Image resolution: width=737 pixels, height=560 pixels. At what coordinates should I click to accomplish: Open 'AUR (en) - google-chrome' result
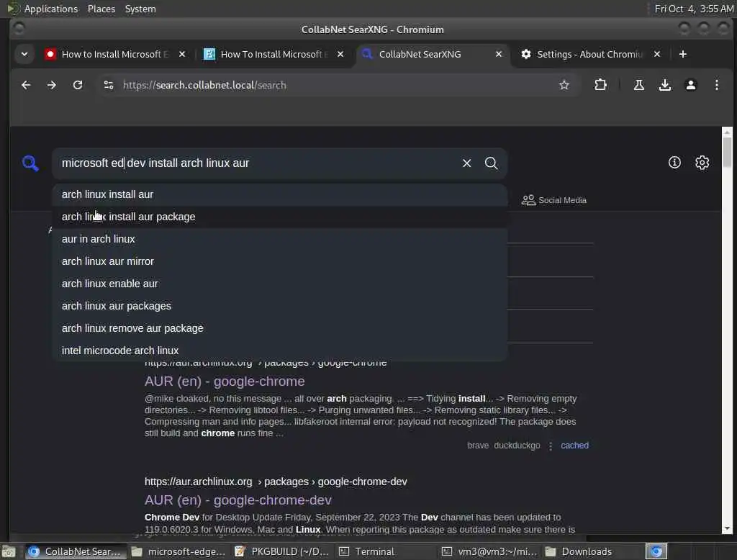click(225, 381)
